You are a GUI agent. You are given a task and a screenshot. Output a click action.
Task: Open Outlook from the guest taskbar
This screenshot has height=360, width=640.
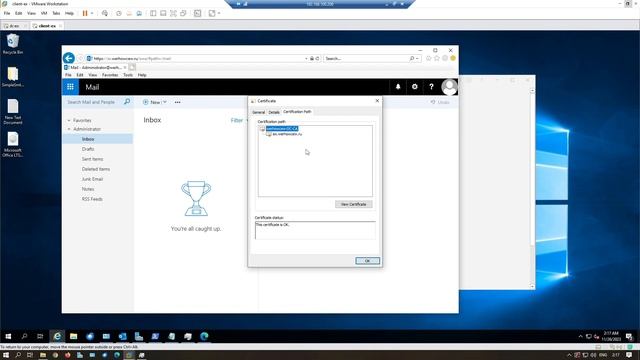122,336
